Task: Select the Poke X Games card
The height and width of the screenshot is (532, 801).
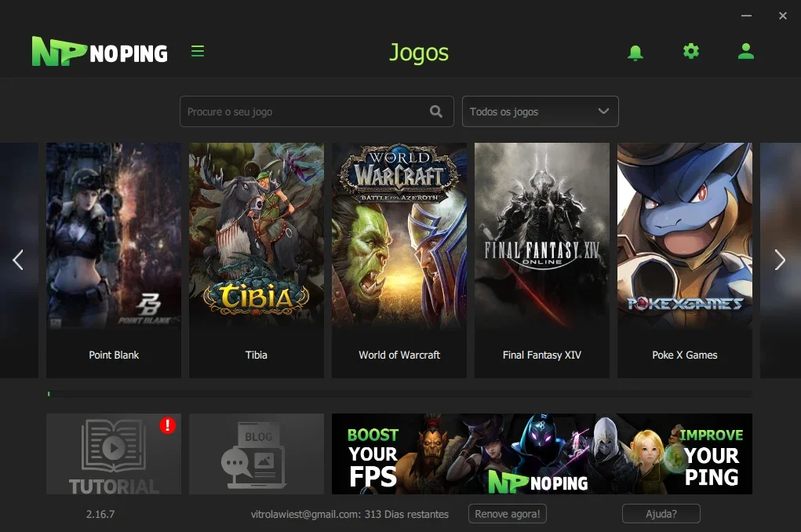Action: pos(685,261)
